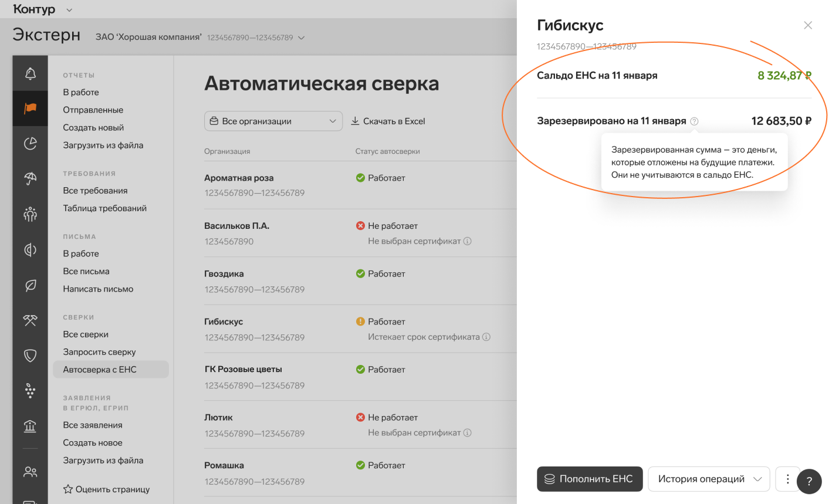Click the umbrella sidebar icon
832x504 pixels.
click(30, 178)
